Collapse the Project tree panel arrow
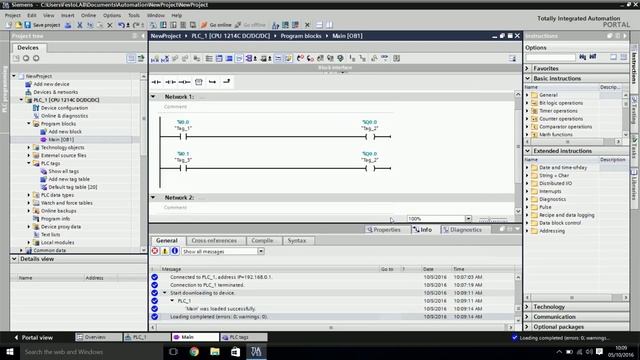 point(142,36)
